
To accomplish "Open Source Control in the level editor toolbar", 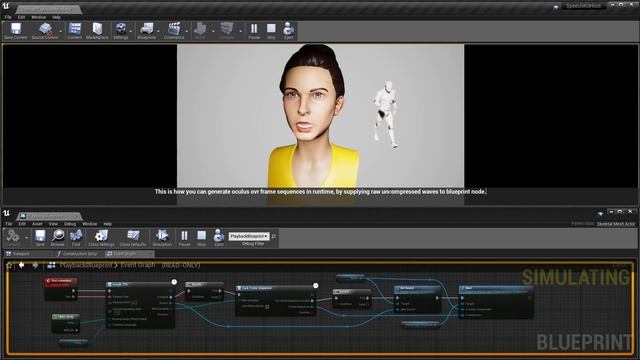I will tap(45, 31).
